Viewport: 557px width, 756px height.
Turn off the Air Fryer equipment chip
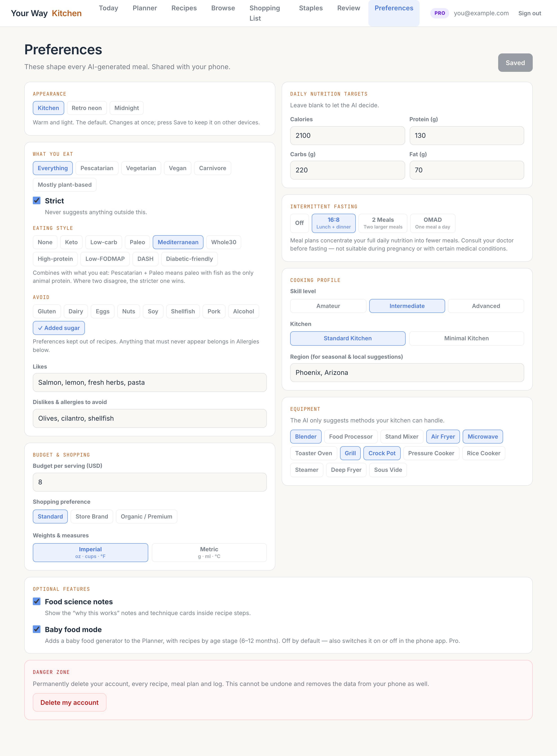click(443, 437)
